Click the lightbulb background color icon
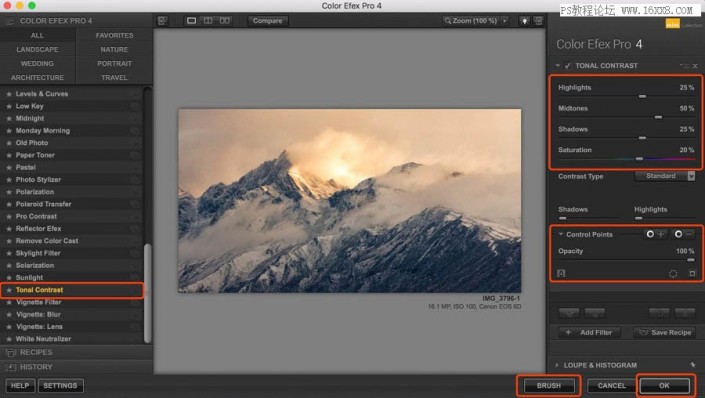This screenshot has height=398, width=705. (x=524, y=21)
